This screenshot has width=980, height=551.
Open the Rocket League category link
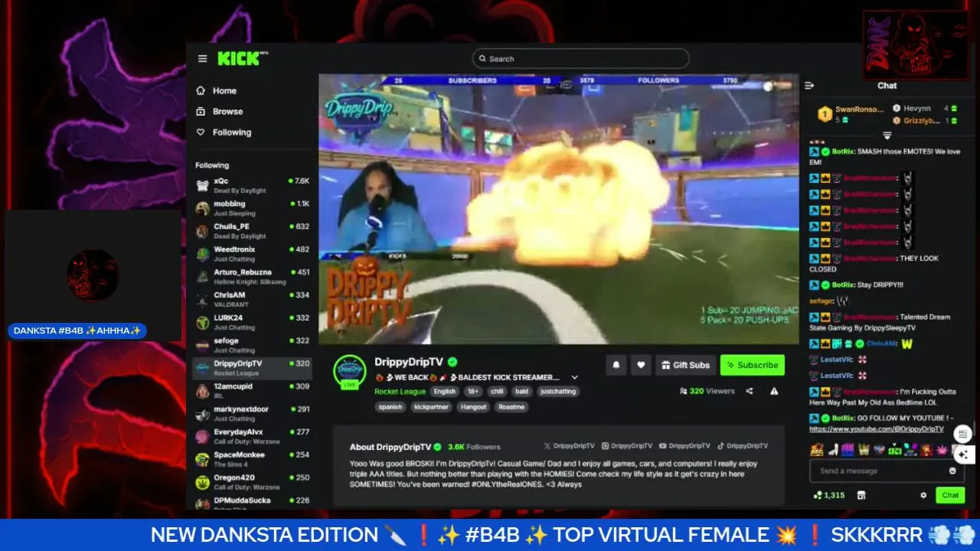click(400, 391)
